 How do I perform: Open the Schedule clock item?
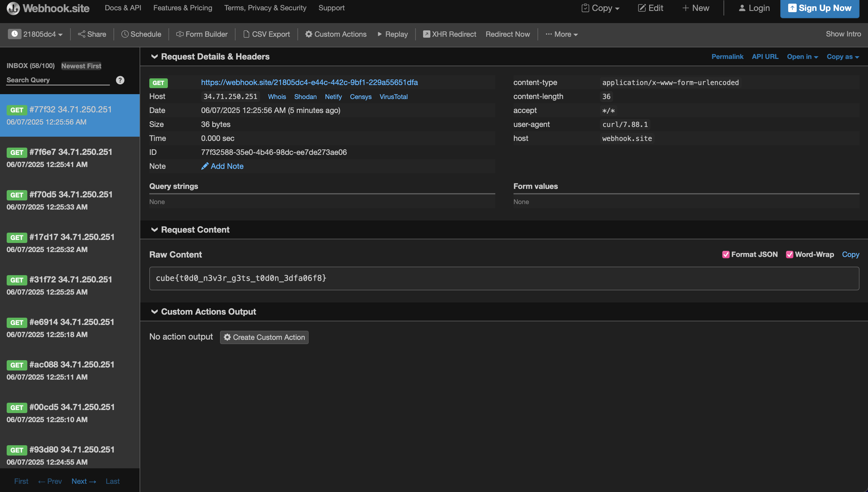[x=141, y=34]
